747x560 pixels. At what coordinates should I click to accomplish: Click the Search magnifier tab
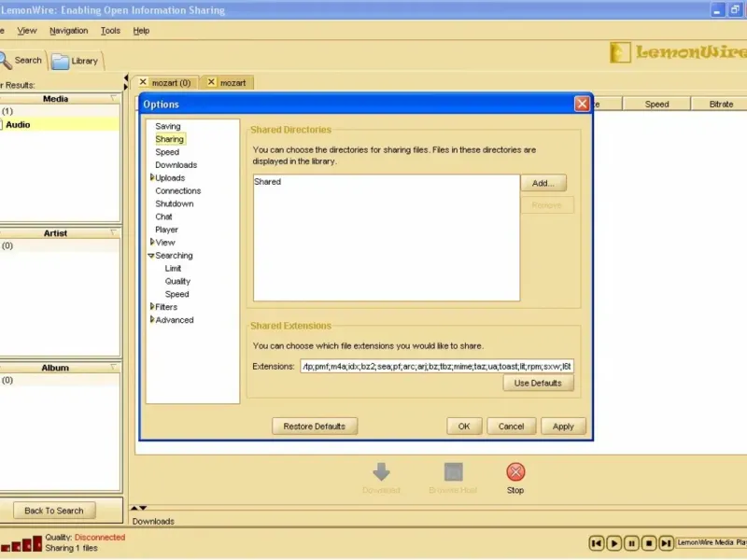[21, 61]
